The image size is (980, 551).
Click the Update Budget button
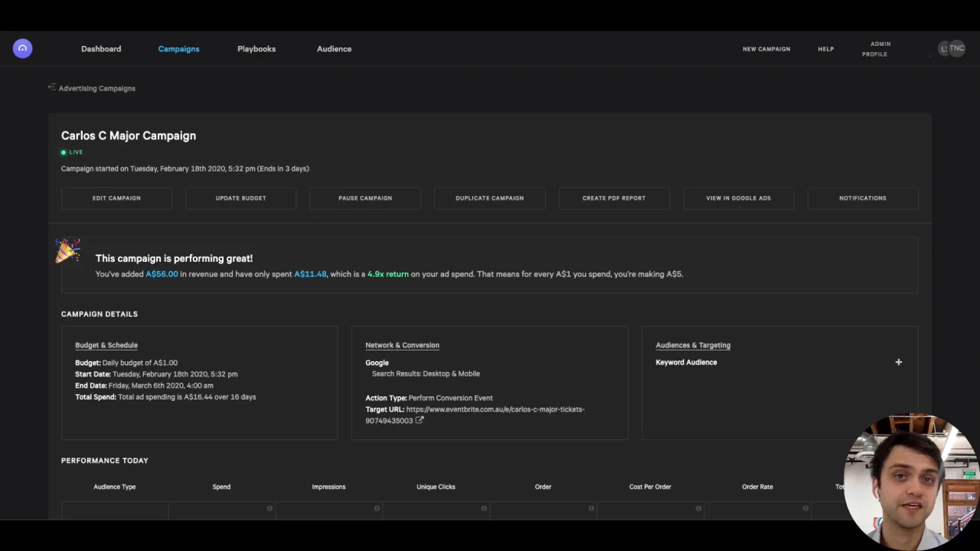point(240,198)
